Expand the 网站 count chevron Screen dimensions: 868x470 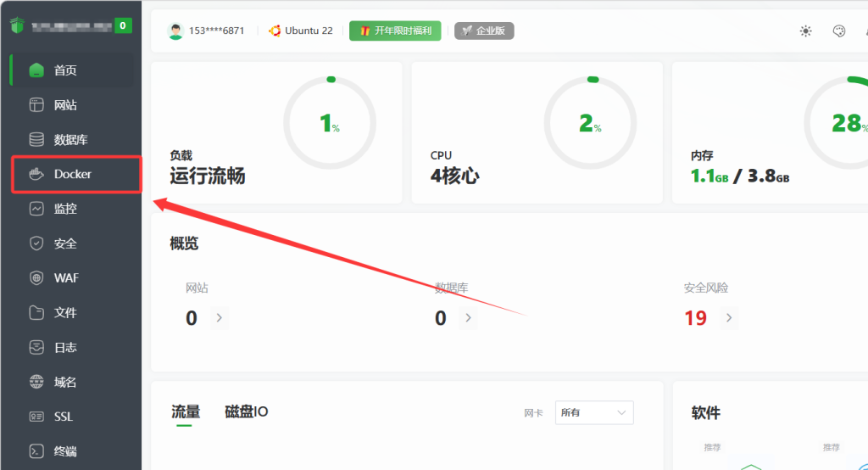pyautogui.click(x=219, y=318)
